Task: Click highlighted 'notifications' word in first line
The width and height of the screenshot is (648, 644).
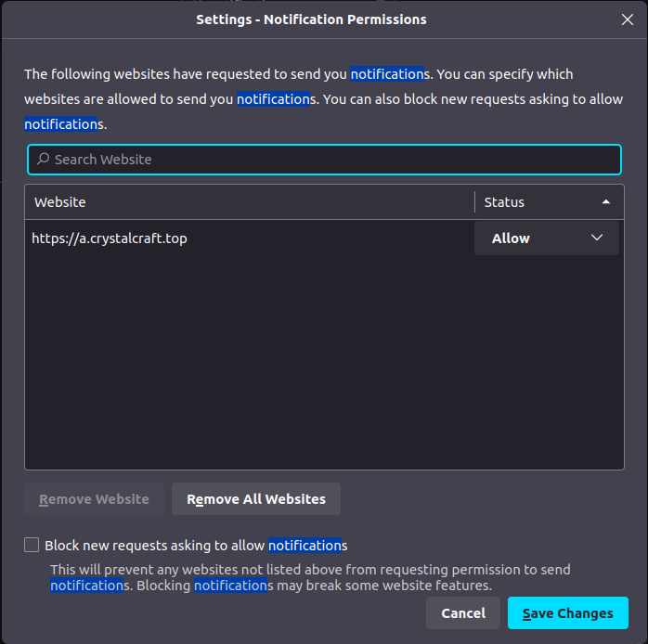Action: click(387, 74)
